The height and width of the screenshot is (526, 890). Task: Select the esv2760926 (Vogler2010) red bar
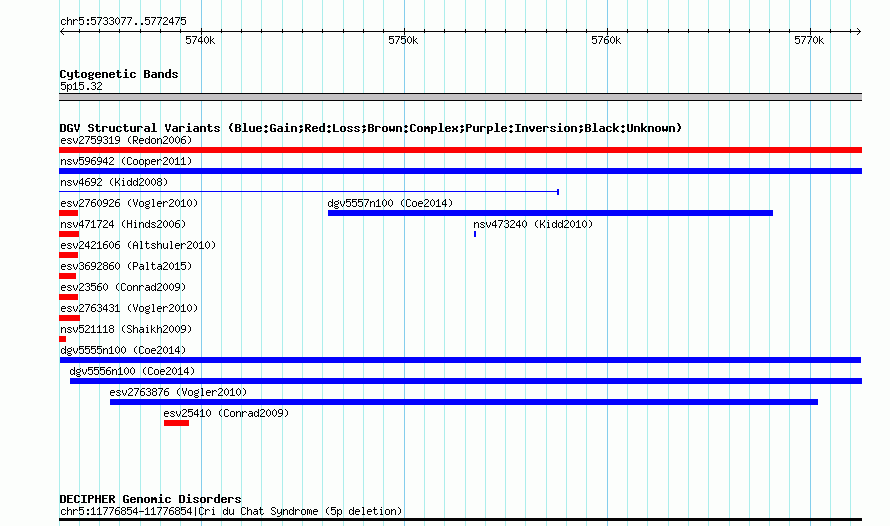click(69, 213)
